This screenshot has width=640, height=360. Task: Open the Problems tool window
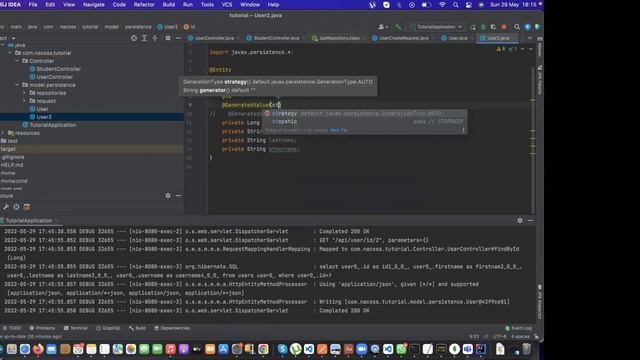point(42,328)
